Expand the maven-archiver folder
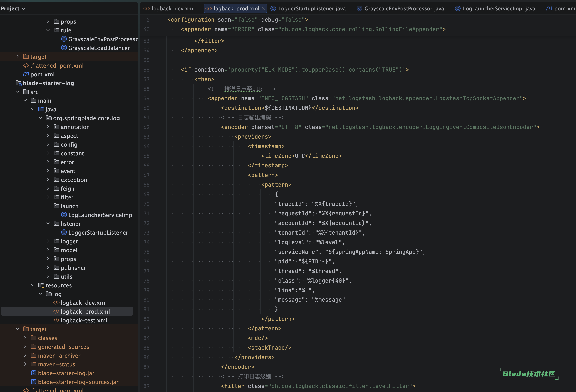The height and width of the screenshot is (392, 576). pos(25,355)
